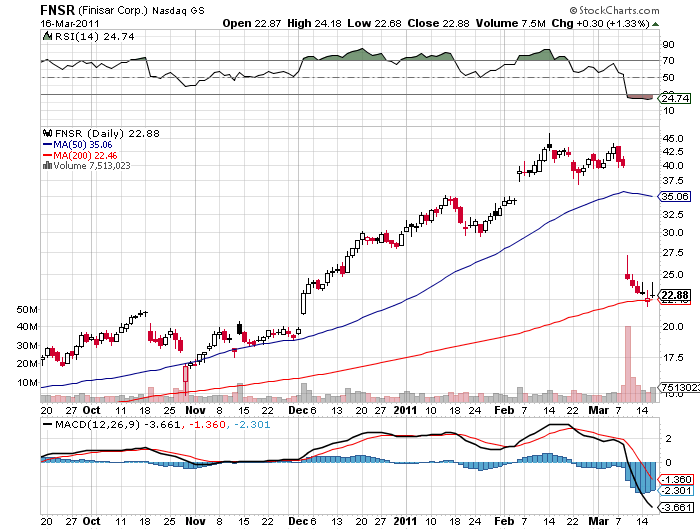Click the candlestick icon beside FNSR (Daily)
Viewport: 700px width, 530px height.
click(48, 133)
